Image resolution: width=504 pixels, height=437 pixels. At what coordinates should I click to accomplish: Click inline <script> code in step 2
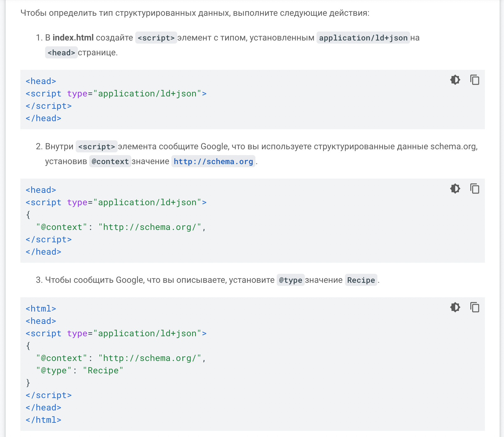coord(96,146)
